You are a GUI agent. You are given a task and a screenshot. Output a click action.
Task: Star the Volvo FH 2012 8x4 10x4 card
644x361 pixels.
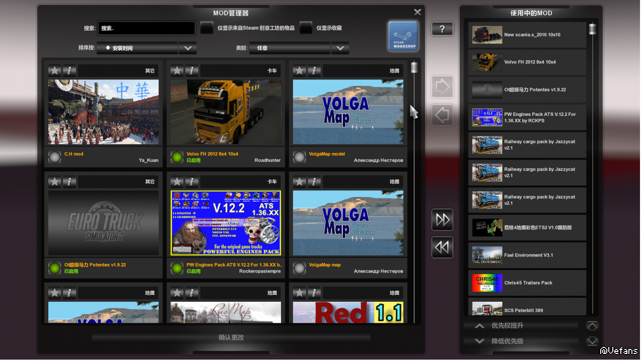177,70
